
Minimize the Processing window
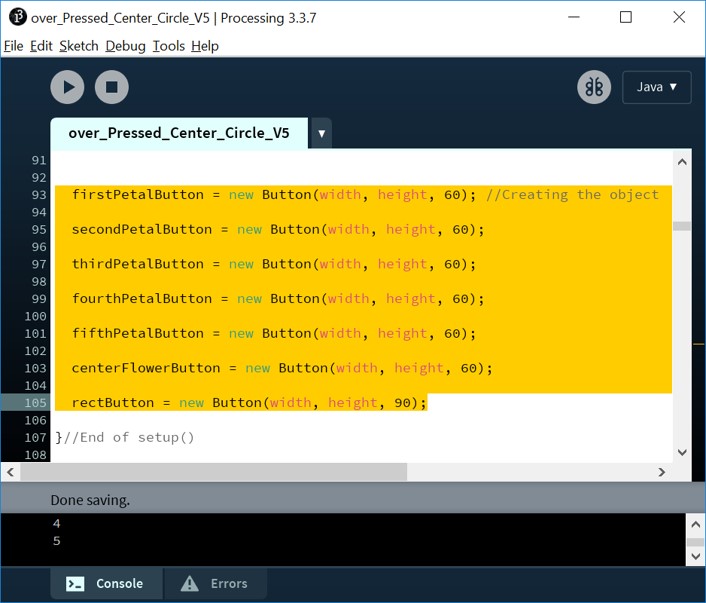click(x=574, y=17)
